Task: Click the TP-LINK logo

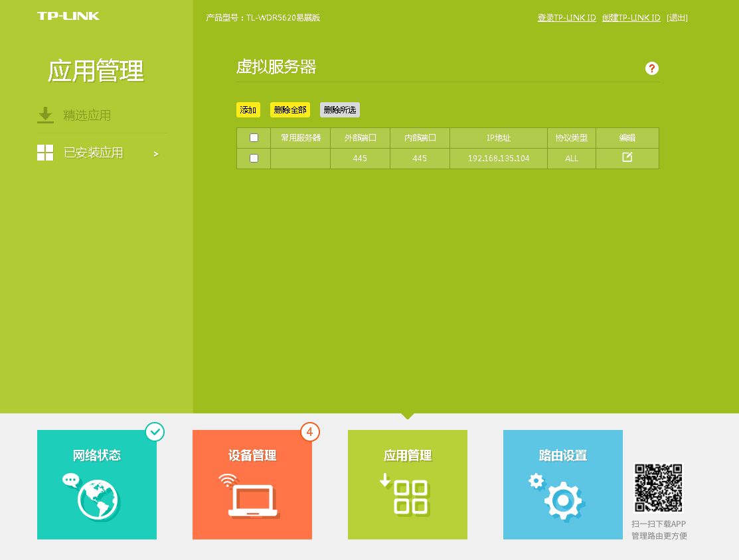Action: 68,16
